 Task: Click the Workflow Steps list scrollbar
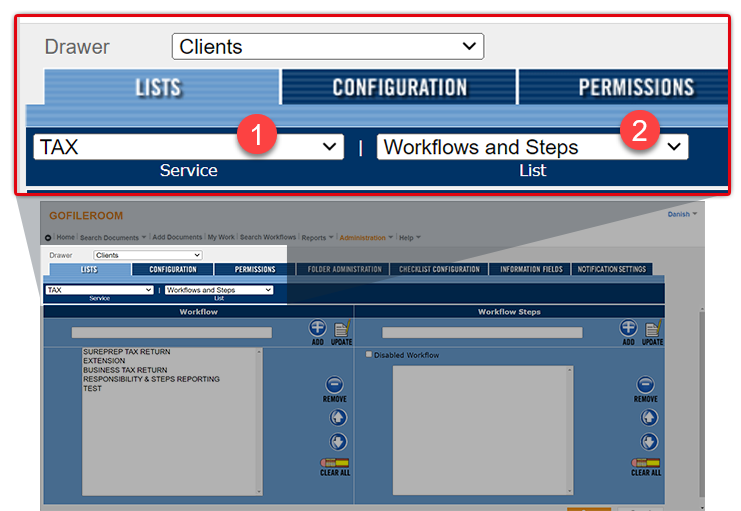569,430
